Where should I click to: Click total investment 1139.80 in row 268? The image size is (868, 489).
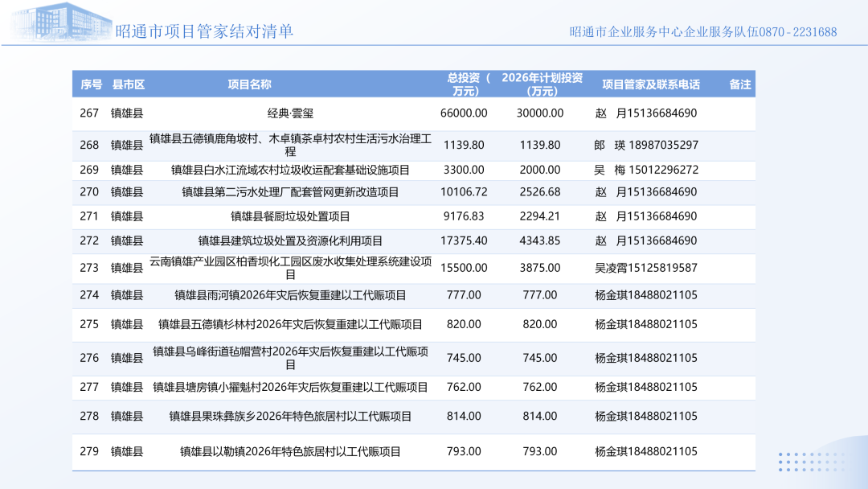point(464,145)
